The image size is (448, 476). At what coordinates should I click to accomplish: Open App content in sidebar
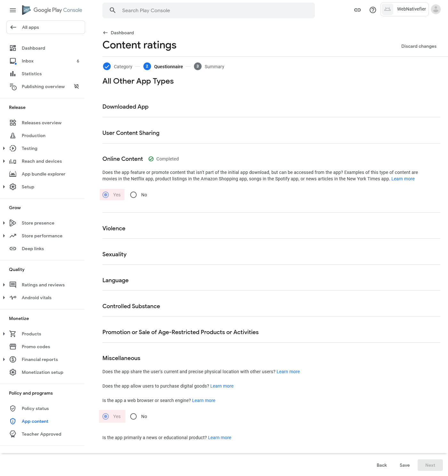tap(35, 421)
